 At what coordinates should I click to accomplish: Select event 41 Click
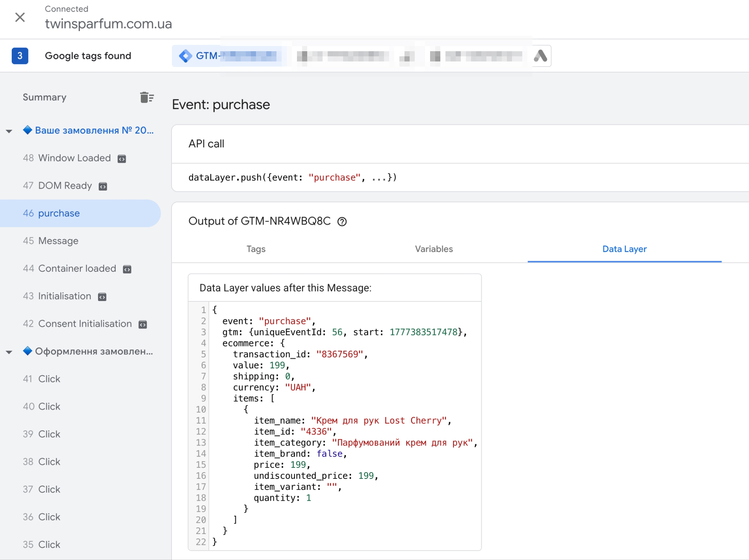click(x=42, y=379)
